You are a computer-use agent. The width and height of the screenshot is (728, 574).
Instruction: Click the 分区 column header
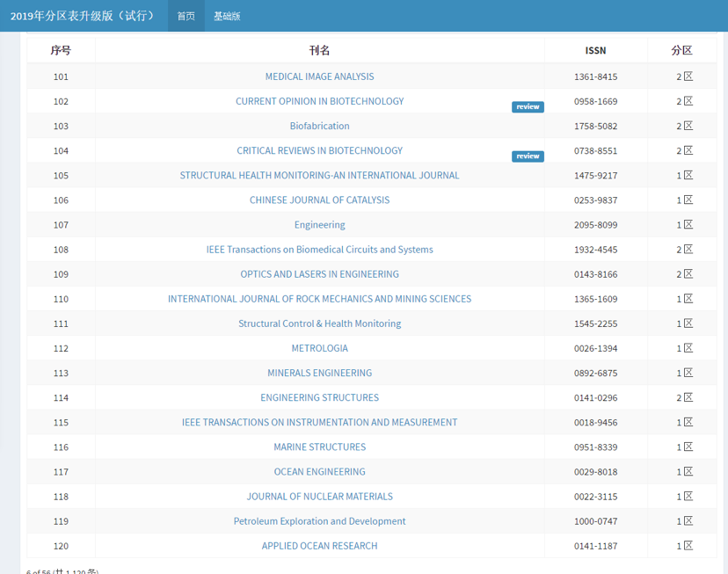tap(681, 50)
